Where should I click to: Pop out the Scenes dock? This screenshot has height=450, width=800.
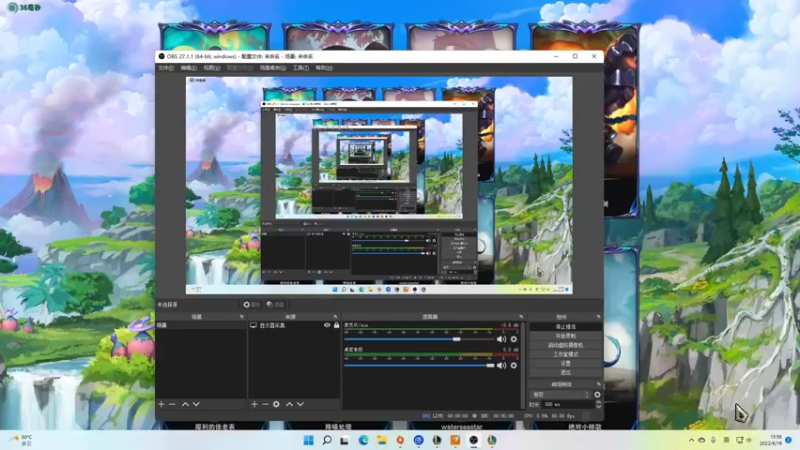click(x=241, y=317)
